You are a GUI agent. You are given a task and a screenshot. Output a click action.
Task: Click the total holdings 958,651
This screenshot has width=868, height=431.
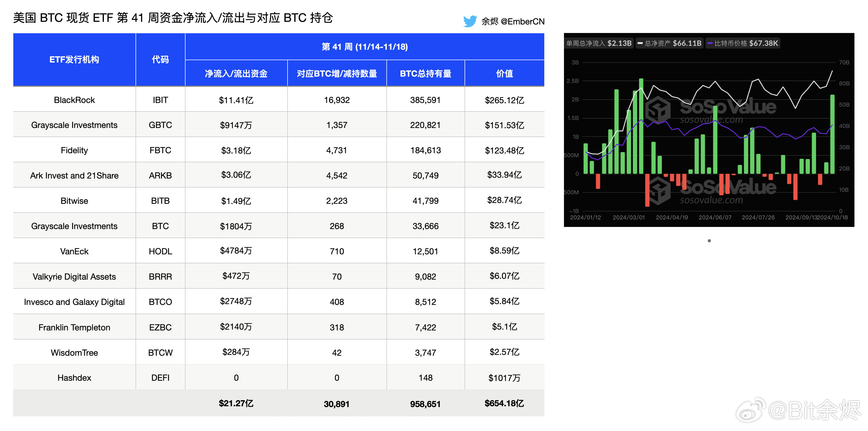click(425, 404)
